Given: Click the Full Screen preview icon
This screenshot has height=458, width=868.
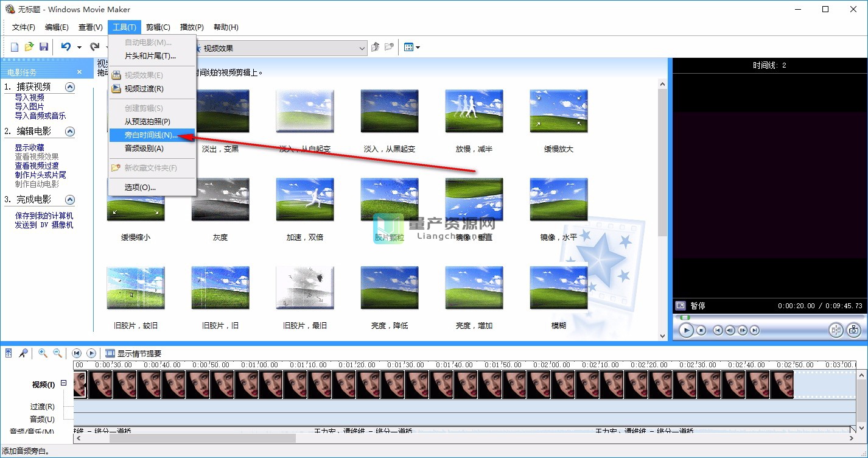Looking at the screenshot, I should [x=681, y=306].
